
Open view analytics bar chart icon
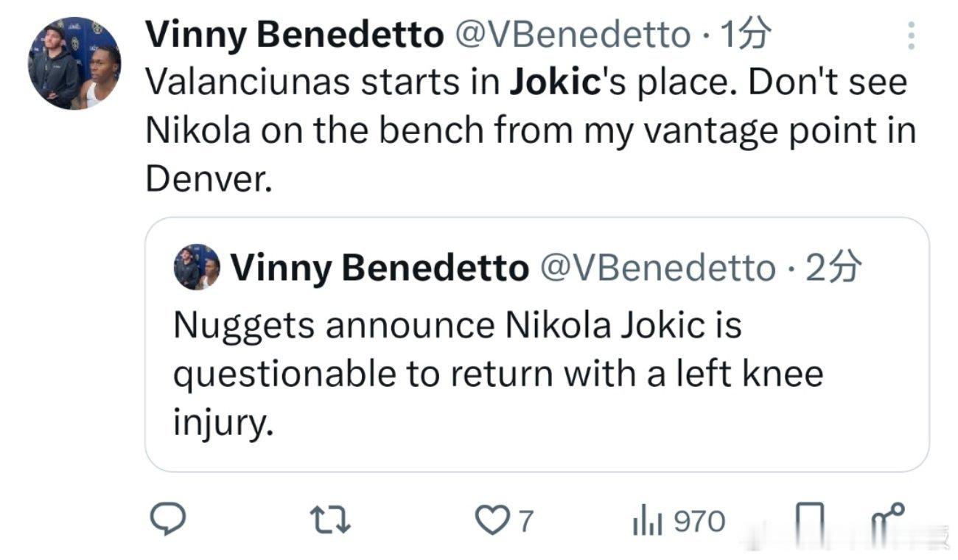point(645,522)
